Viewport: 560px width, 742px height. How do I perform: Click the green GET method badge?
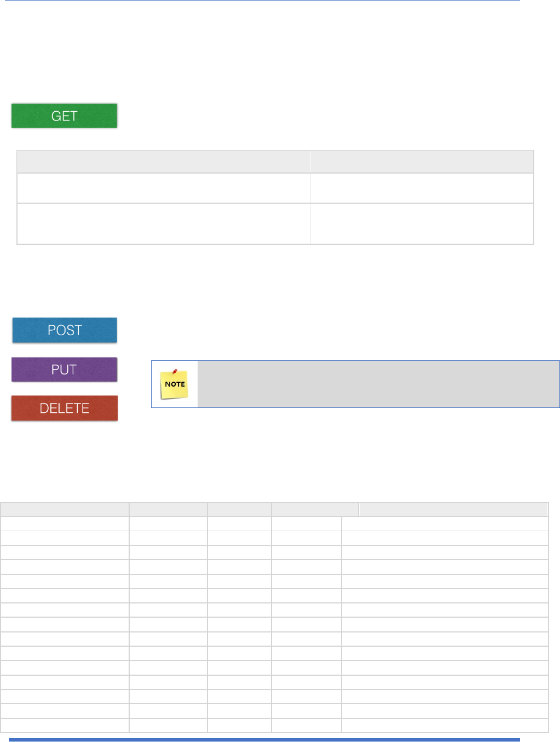(64, 116)
